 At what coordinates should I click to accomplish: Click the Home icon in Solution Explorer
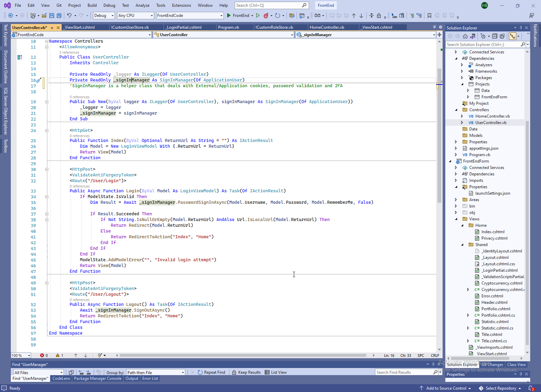click(x=465, y=36)
